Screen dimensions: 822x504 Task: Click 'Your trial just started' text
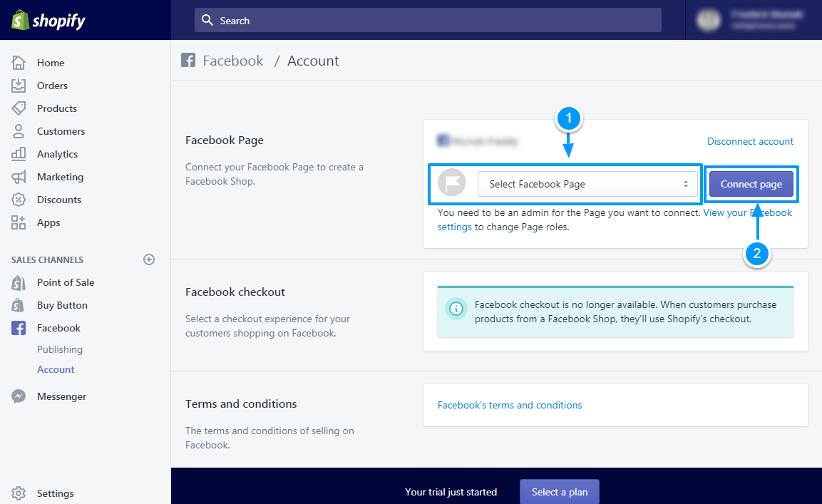(x=451, y=492)
